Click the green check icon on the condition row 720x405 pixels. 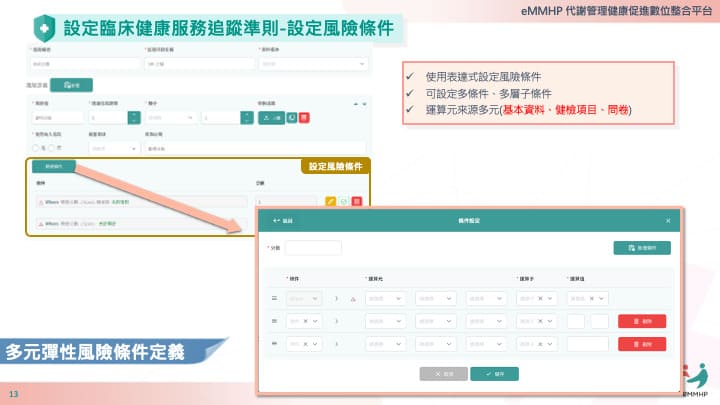point(344,202)
